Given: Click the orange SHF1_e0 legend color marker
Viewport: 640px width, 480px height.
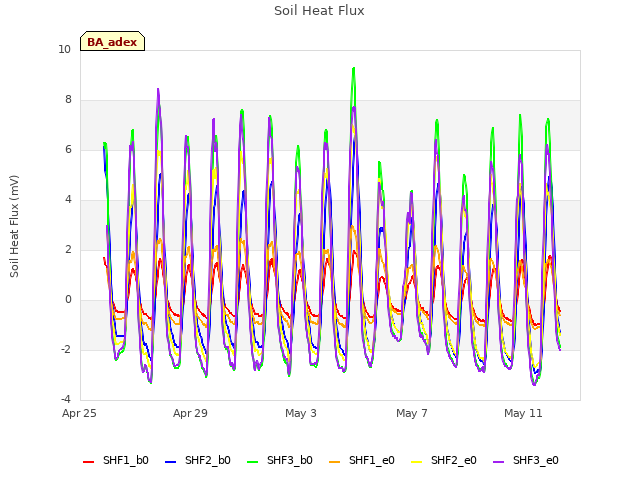Looking at the screenshot, I should [335, 462].
